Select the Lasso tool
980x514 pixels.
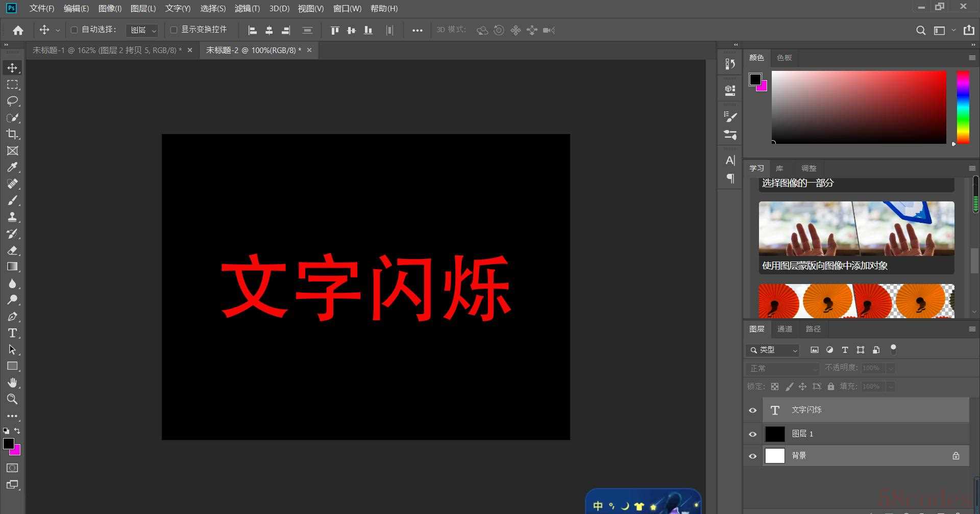coord(12,101)
